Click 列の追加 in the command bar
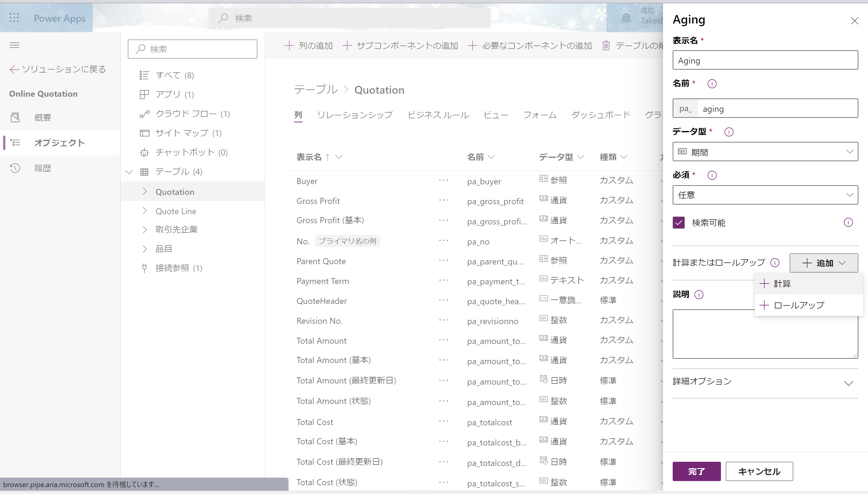The height and width of the screenshot is (494, 868). [308, 45]
